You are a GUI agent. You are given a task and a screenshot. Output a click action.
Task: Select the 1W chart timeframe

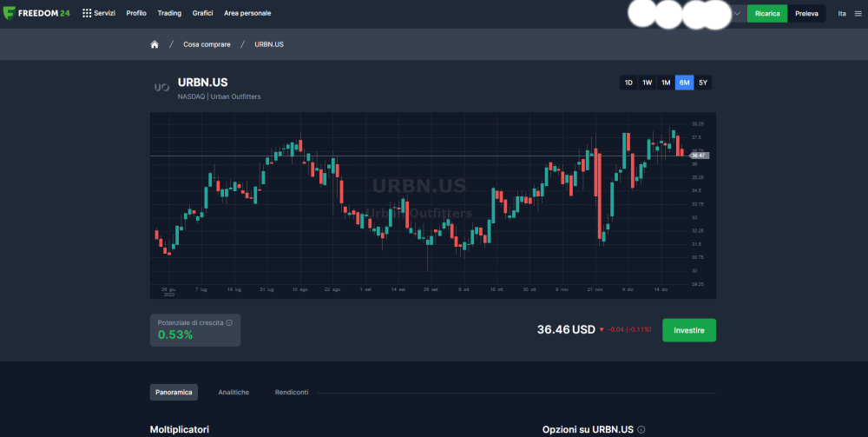pyautogui.click(x=648, y=83)
